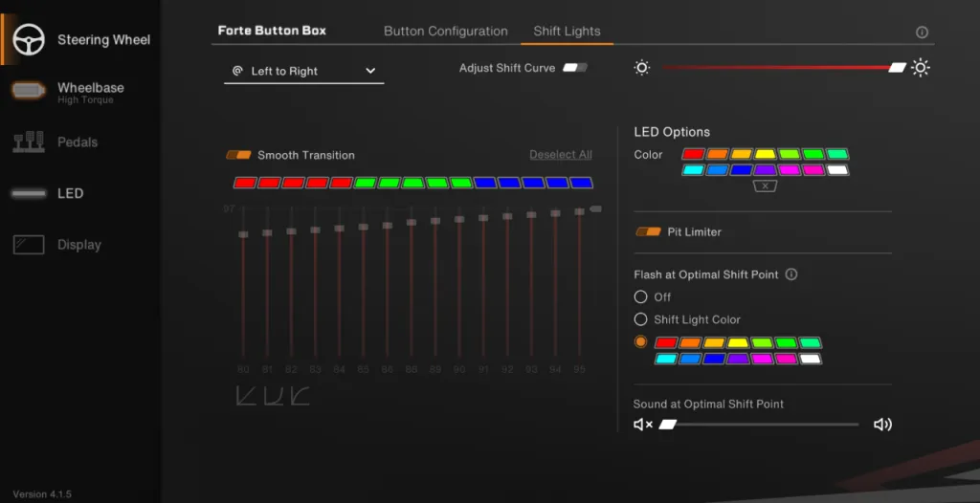Viewport: 980px width, 503px height.
Task: Pick purple in the LED Options Color palette
Action: (765, 170)
